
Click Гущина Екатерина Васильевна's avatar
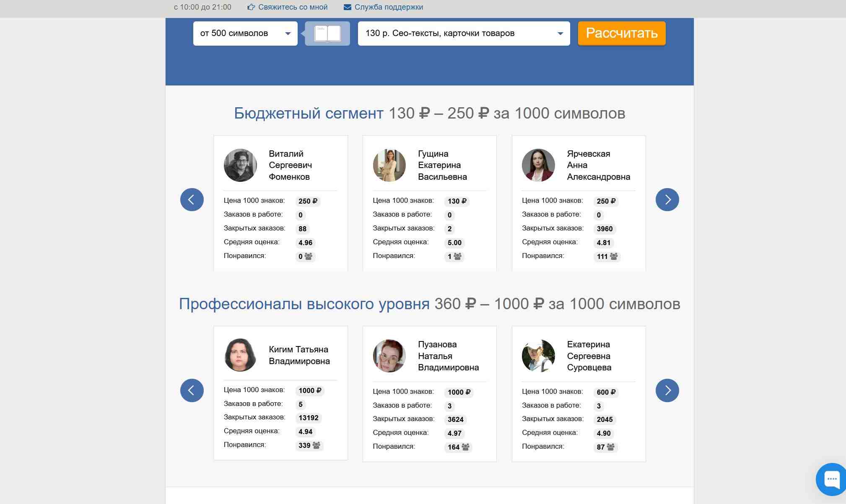pyautogui.click(x=389, y=165)
